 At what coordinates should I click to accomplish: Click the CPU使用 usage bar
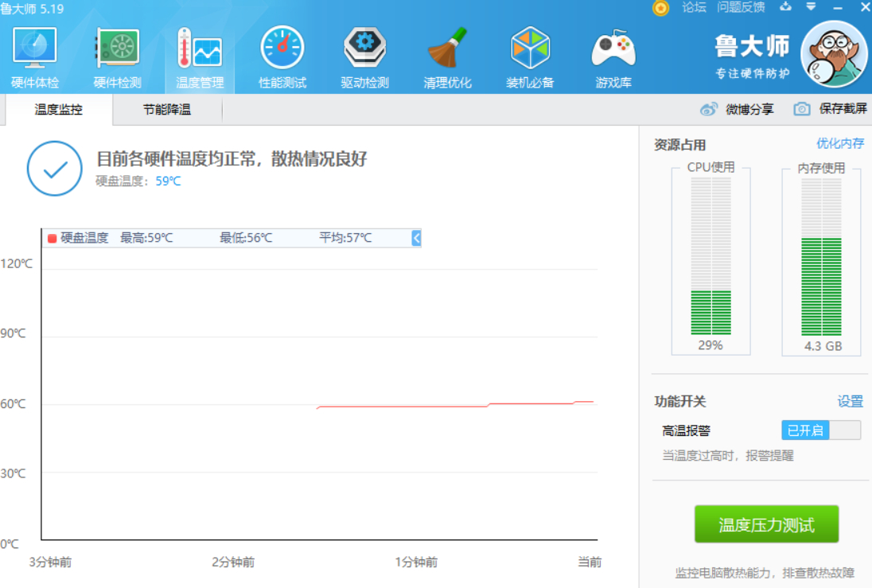(x=710, y=256)
